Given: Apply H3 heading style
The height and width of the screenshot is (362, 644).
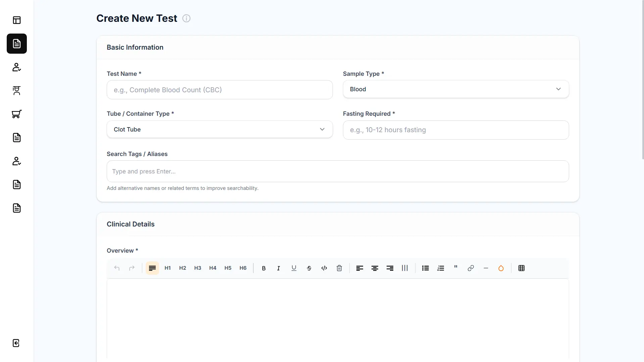Looking at the screenshot, I should click(198, 268).
